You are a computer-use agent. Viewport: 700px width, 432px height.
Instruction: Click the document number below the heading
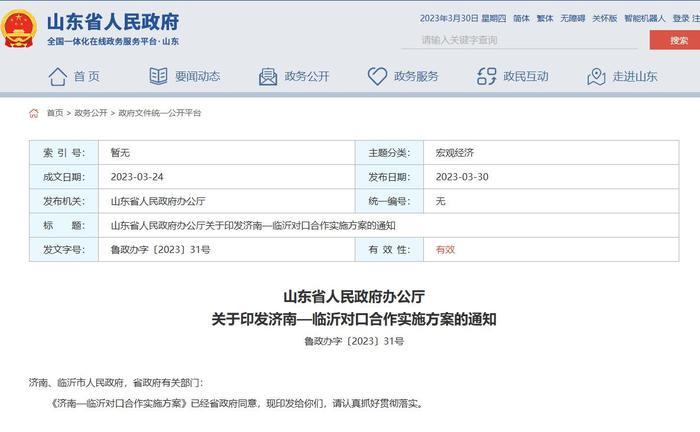[x=354, y=341]
